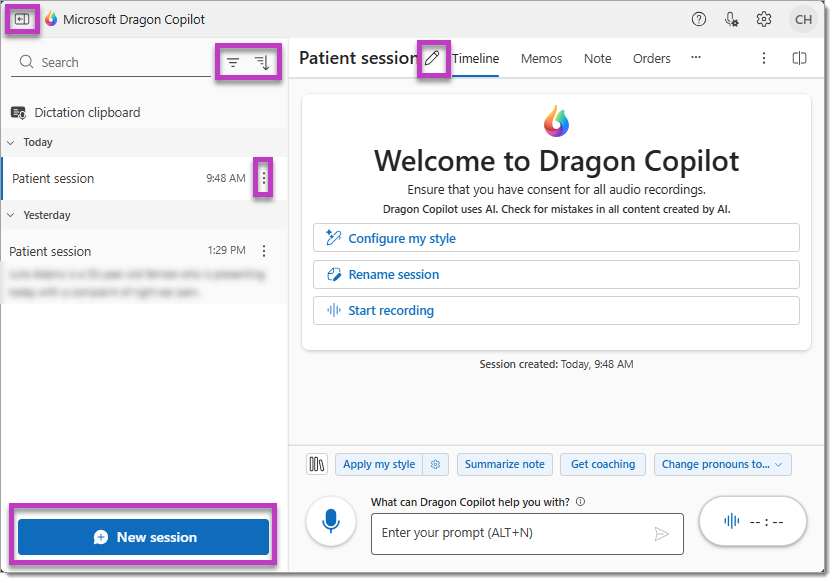
Task: Filter the session list
Action: click(x=233, y=62)
